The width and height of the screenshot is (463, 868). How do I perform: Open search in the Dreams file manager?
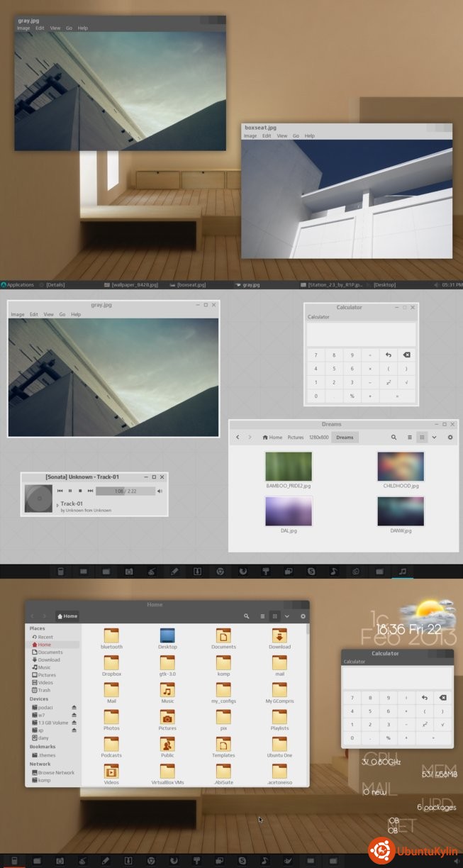pos(394,438)
